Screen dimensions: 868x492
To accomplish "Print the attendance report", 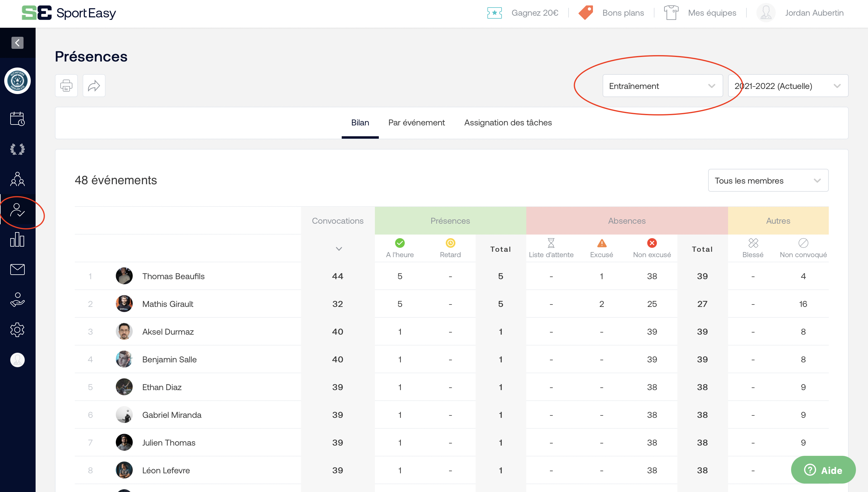I will pyautogui.click(x=66, y=86).
